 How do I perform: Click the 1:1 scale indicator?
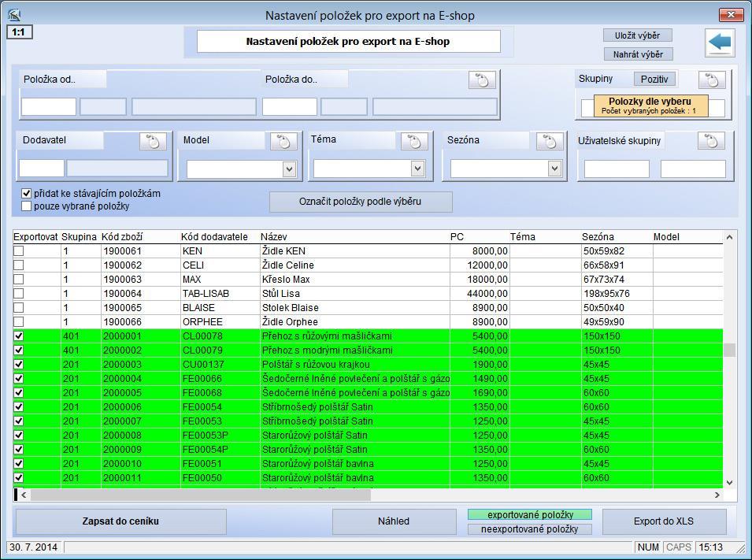19,32
